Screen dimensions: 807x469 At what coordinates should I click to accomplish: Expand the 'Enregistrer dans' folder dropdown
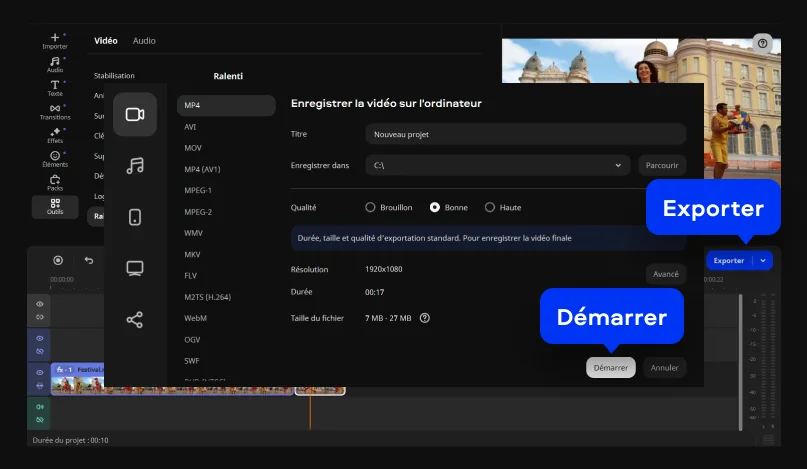point(618,165)
